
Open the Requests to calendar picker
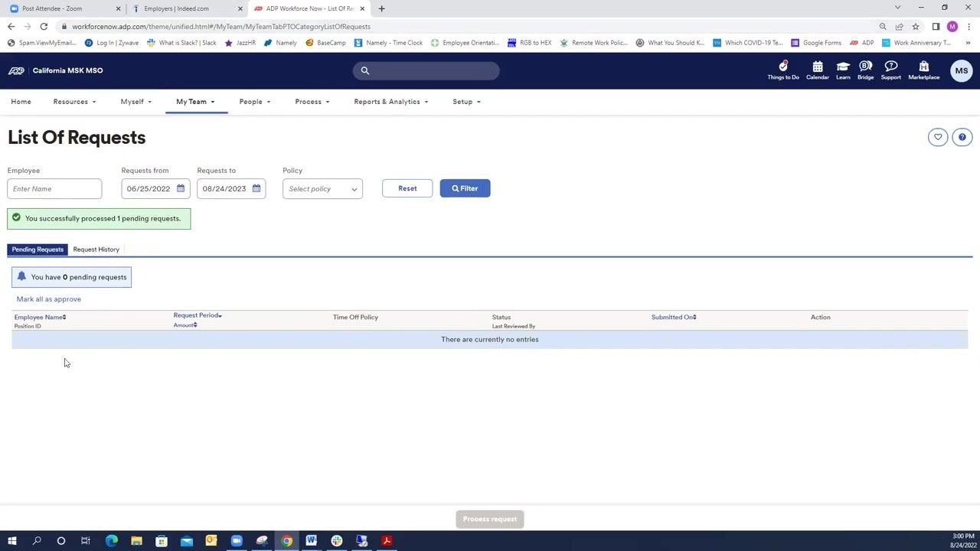tap(256, 188)
